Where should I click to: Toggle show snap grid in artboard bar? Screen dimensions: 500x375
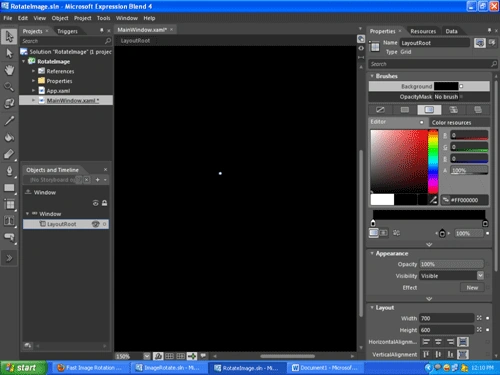click(169, 356)
